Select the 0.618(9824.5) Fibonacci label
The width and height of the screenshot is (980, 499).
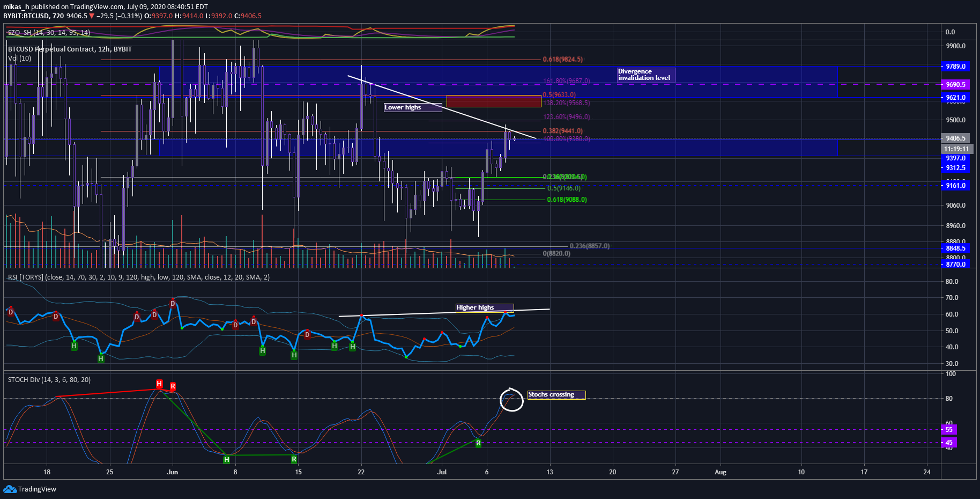[563, 60]
